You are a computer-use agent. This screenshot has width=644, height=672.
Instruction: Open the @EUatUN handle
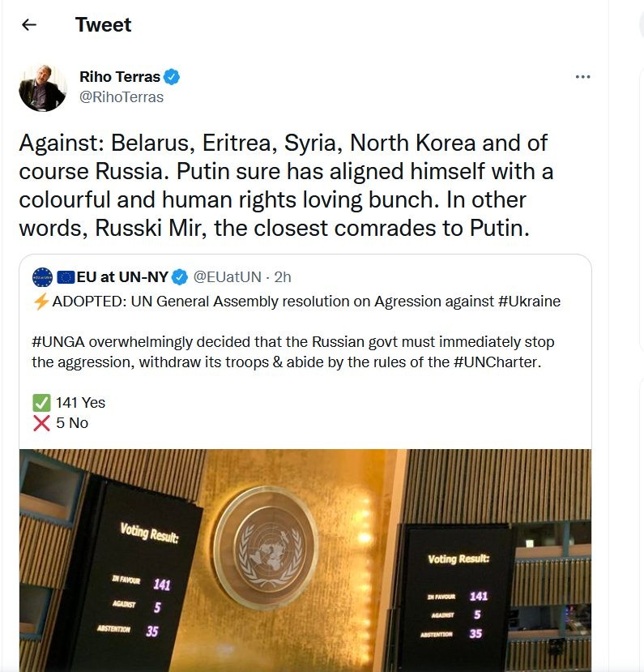click(x=227, y=277)
